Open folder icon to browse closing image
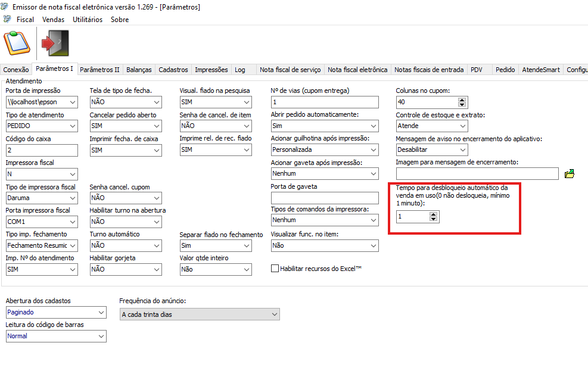Viewport: 588px width, 377px height. point(569,174)
